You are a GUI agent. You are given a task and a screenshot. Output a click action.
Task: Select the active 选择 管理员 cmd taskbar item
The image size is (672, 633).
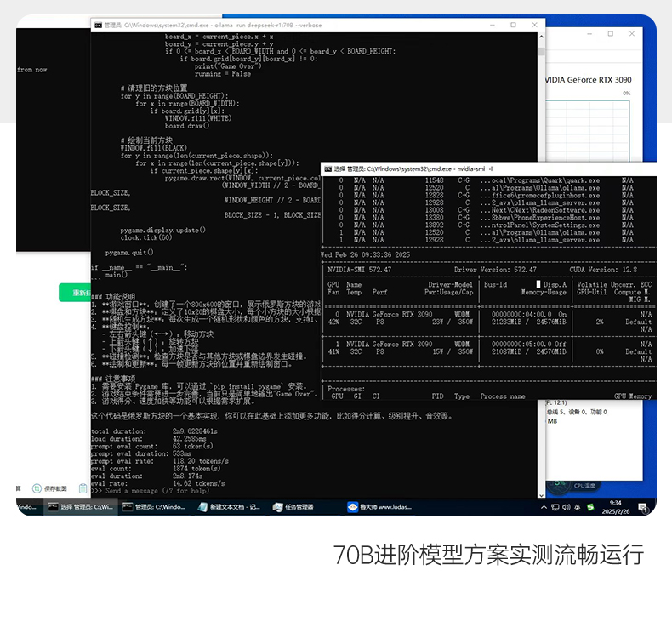[x=80, y=506]
